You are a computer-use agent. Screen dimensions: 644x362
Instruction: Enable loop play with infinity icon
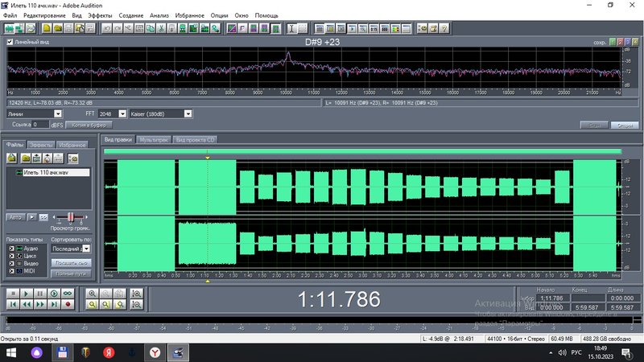click(x=68, y=294)
